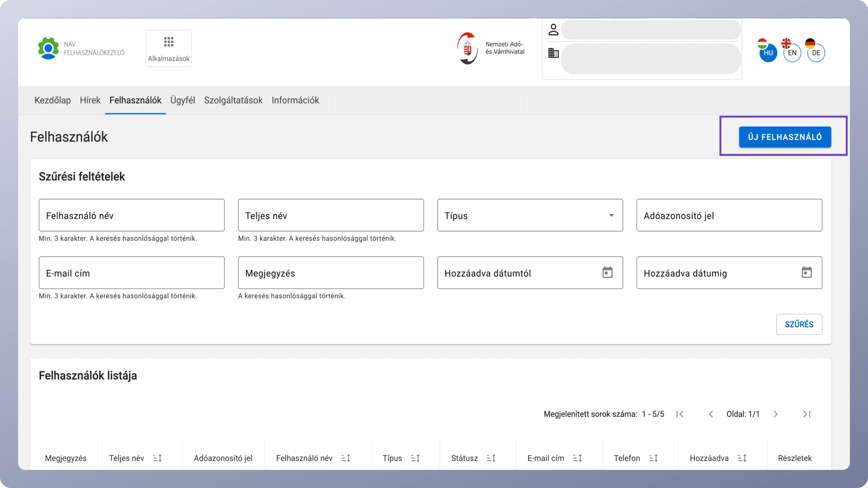Click the Részletek column header
This screenshot has width=868, height=488.
click(795, 458)
